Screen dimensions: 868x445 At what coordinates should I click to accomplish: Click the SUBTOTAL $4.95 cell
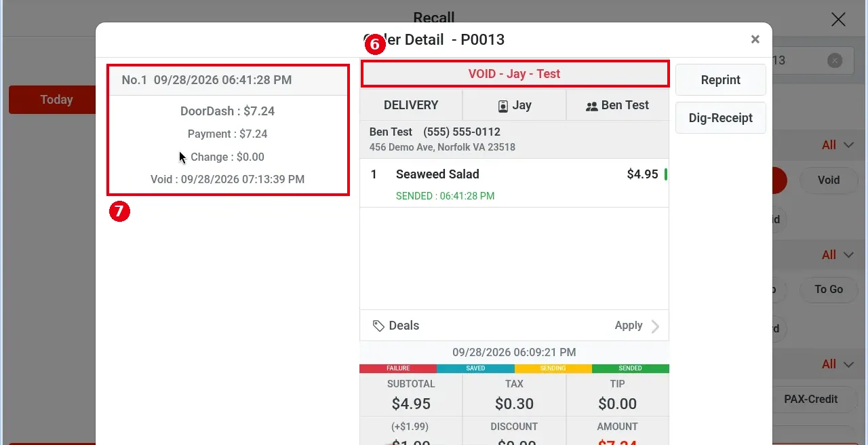click(x=411, y=395)
